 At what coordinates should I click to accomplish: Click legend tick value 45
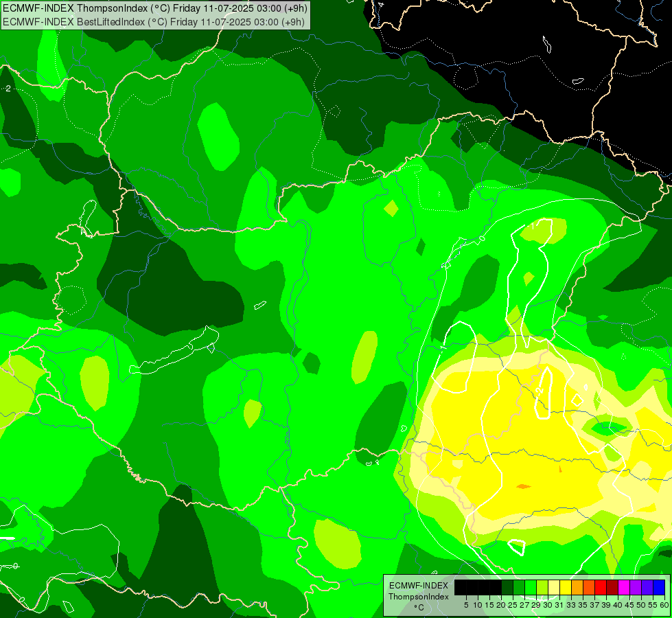tap(629, 605)
